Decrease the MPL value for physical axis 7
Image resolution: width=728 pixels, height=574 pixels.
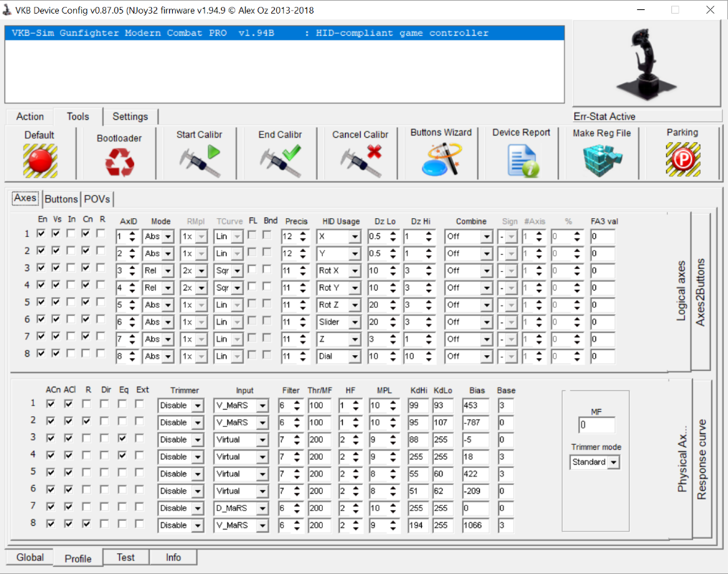[x=393, y=511]
